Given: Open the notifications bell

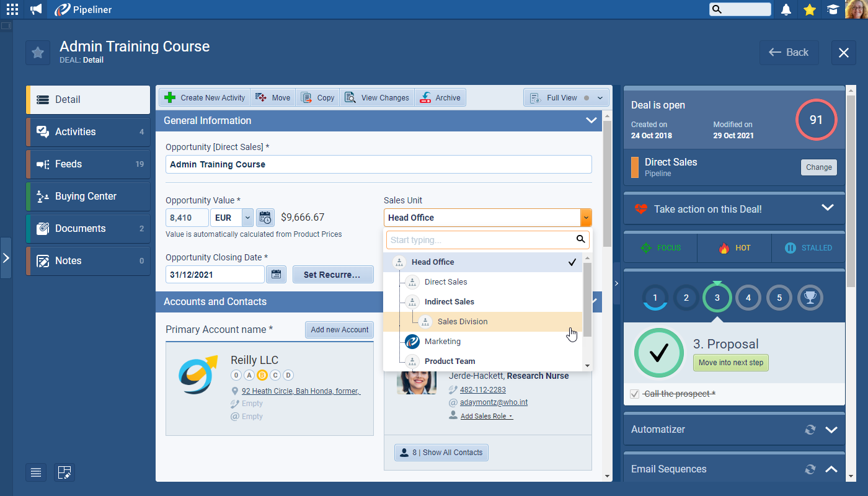Looking at the screenshot, I should point(786,9).
